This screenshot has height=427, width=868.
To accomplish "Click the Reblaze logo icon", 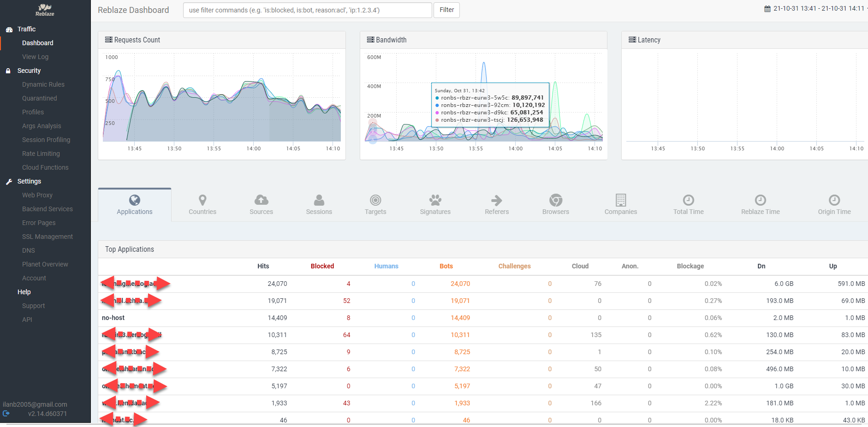I will [45, 10].
